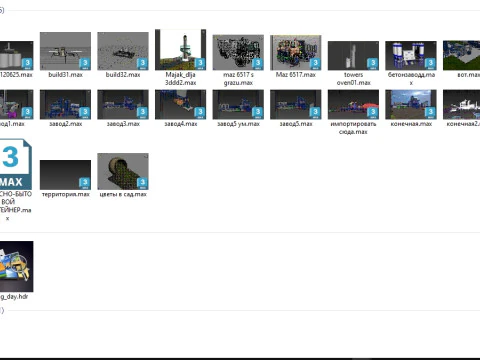The width and height of the screenshot is (480, 360).
Task: Select the завод5.max file
Action: click(296, 104)
